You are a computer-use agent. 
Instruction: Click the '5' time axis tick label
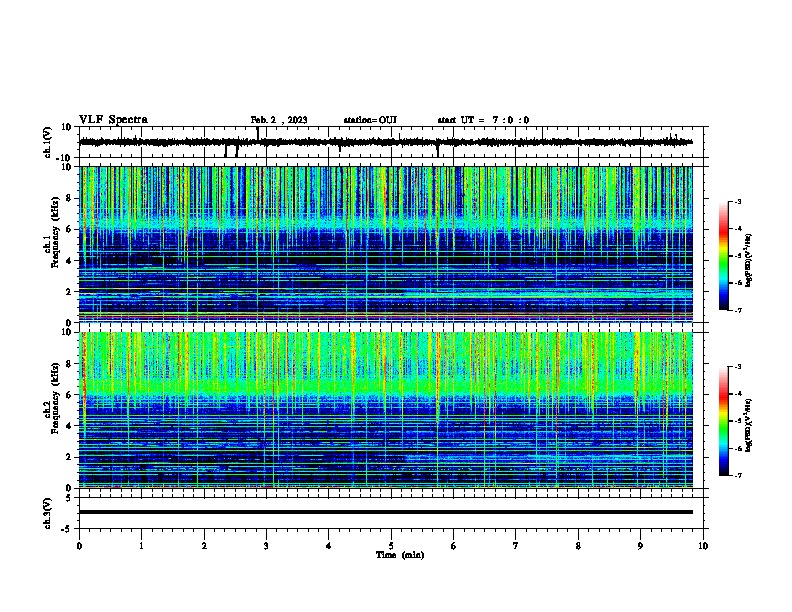click(x=391, y=546)
